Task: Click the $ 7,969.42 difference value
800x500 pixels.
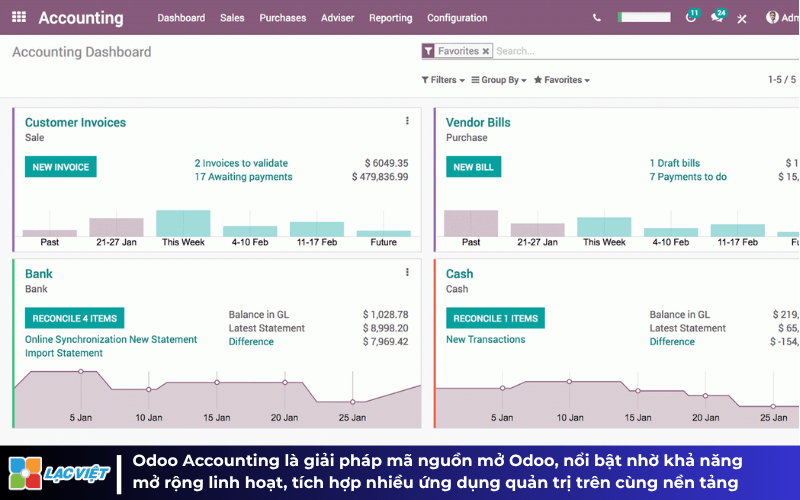Action: click(x=385, y=342)
